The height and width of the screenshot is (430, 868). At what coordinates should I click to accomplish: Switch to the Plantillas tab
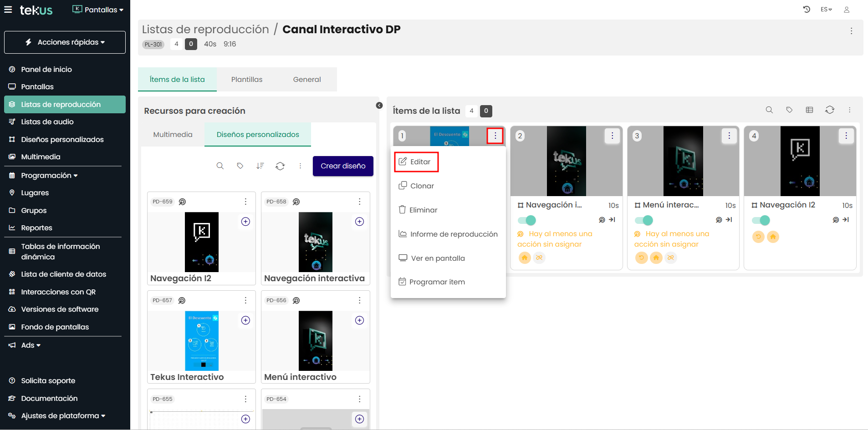(246, 80)
